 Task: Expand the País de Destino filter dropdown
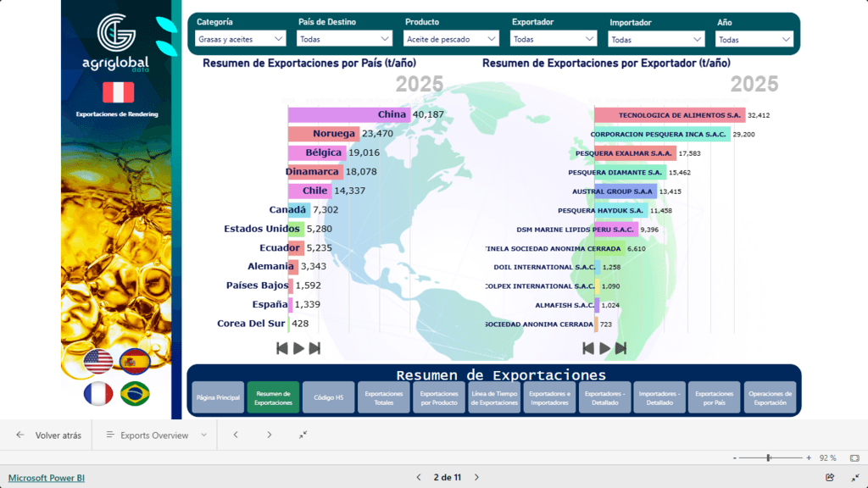pos(342,37)
